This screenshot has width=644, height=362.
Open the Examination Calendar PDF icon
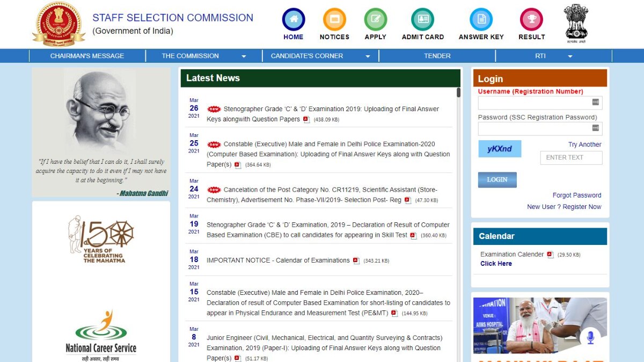point(550,254)
